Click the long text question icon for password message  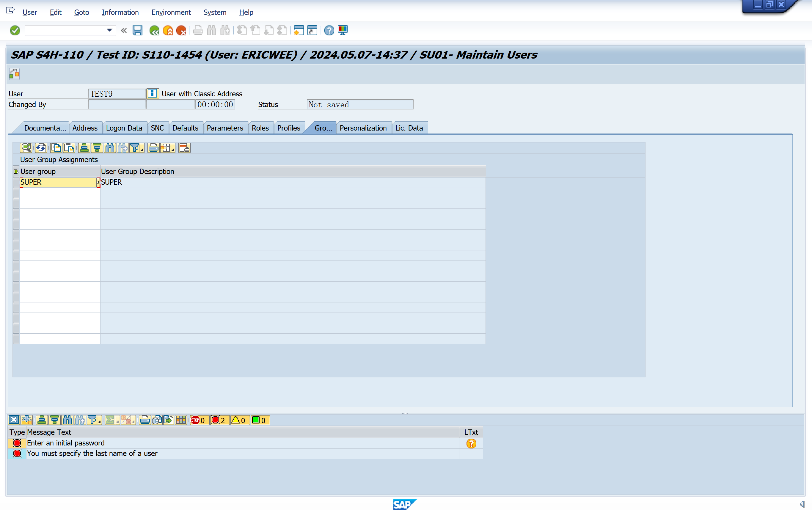tap(471, 443)
